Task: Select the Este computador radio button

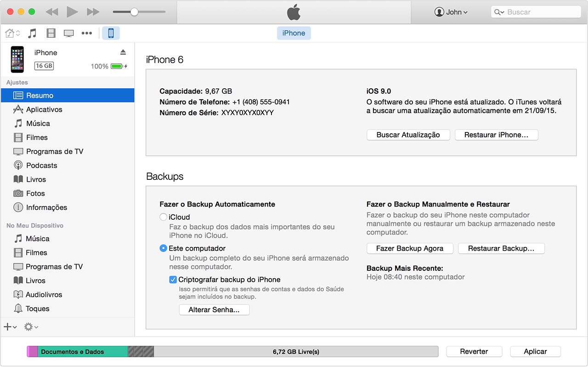Action: pos(163,248)
